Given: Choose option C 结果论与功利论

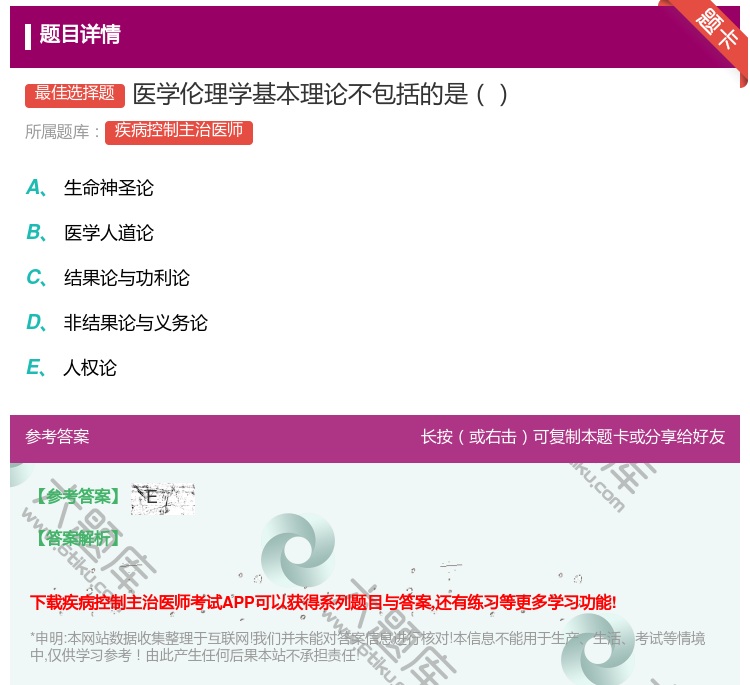Looking at the screenshot, I should tap(108, 277).
